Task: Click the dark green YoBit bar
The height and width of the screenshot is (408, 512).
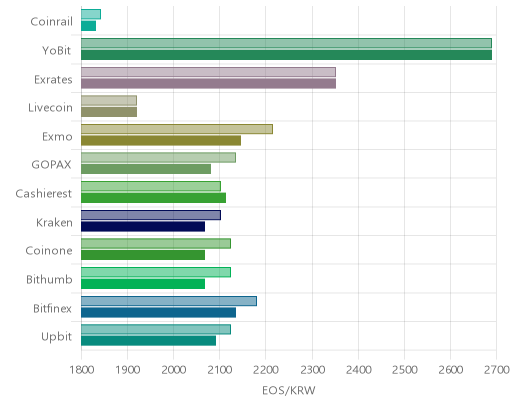Action: pos(286,55)
